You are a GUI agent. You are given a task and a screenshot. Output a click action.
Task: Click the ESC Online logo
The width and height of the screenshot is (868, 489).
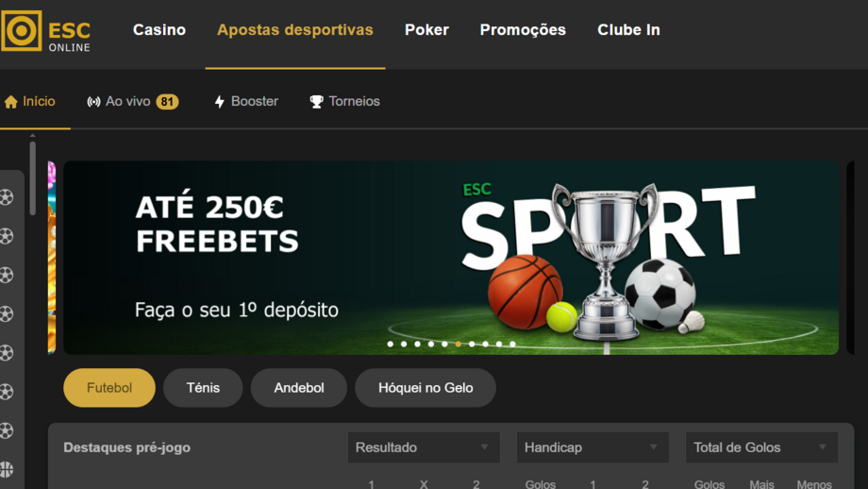point(46,31)
